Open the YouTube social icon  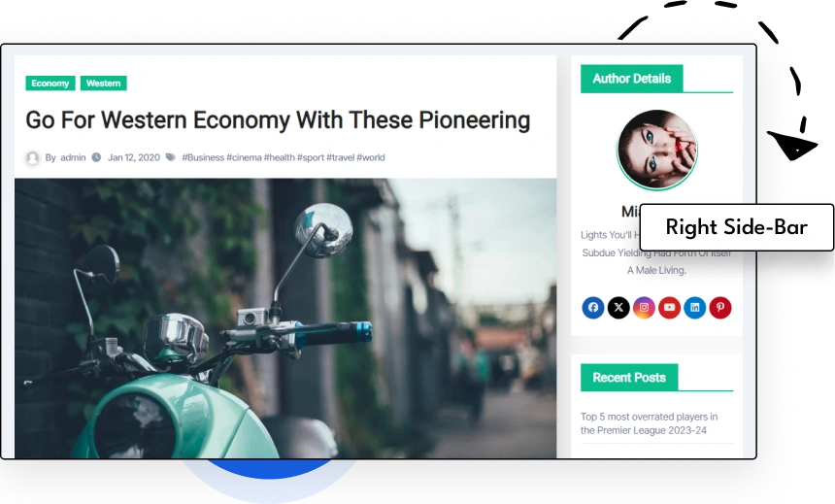pos(669,308)
